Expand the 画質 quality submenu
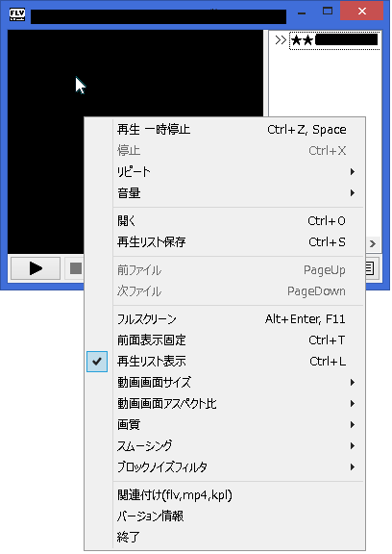Image resolution: width=392 pixels, height=554 pixels. pyautogui.click(x=226, y=424)
